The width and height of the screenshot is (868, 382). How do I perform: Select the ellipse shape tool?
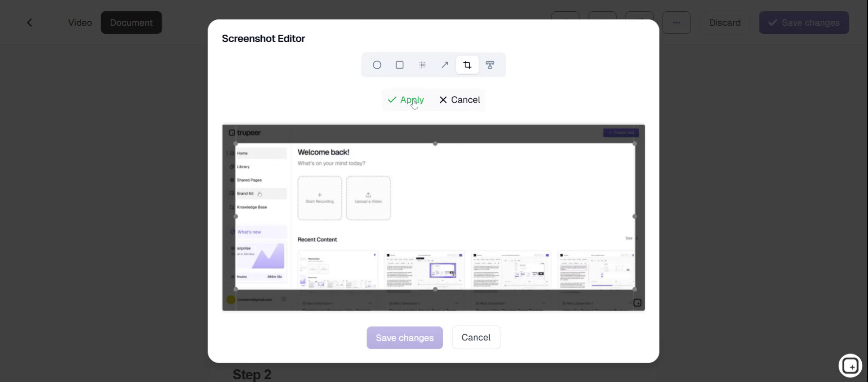click(x=377, y=65)
